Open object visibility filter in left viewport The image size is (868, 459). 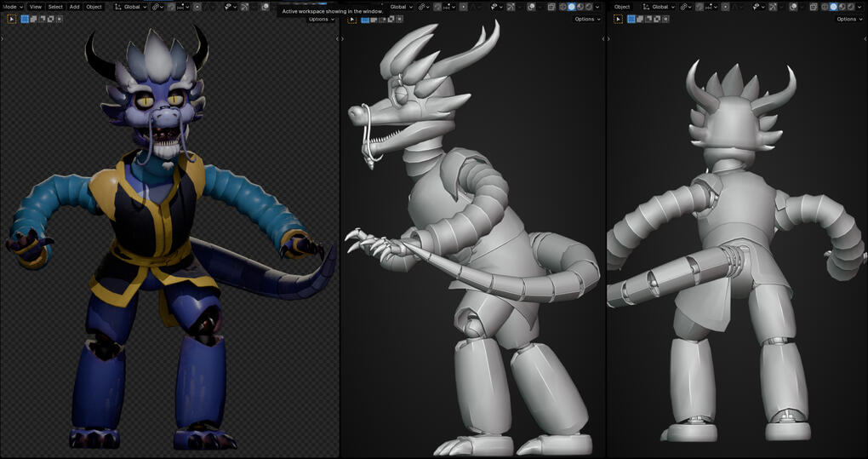(231, 7)
